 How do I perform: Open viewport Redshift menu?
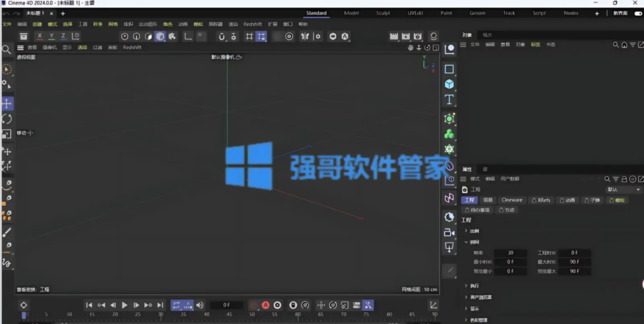pyautogui.click(x=132, y=47)
